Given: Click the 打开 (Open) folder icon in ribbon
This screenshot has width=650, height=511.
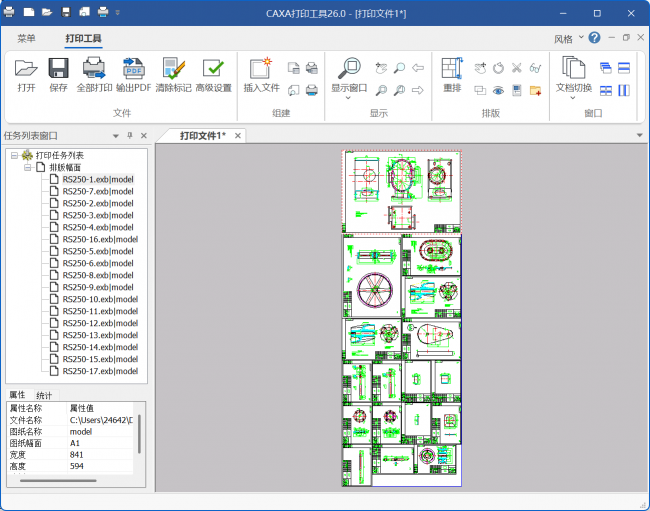Looking at the screenshot, I should (26, 68).
